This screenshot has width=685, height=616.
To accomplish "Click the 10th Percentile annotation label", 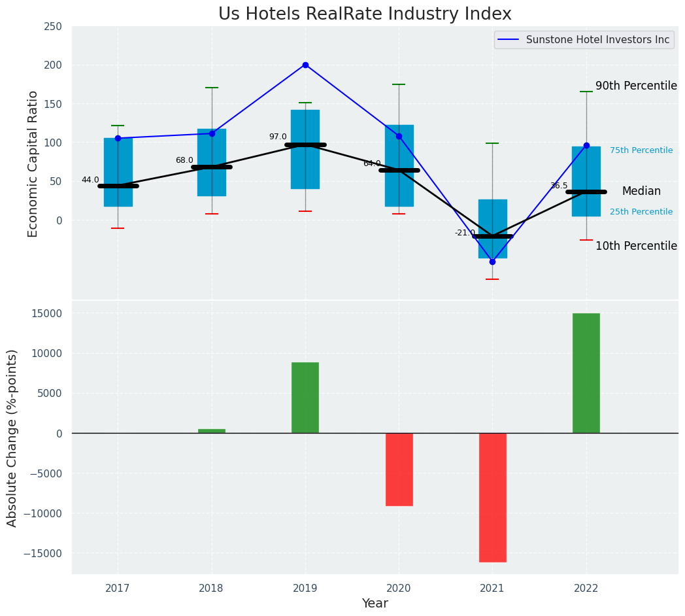I will [636, 246].
